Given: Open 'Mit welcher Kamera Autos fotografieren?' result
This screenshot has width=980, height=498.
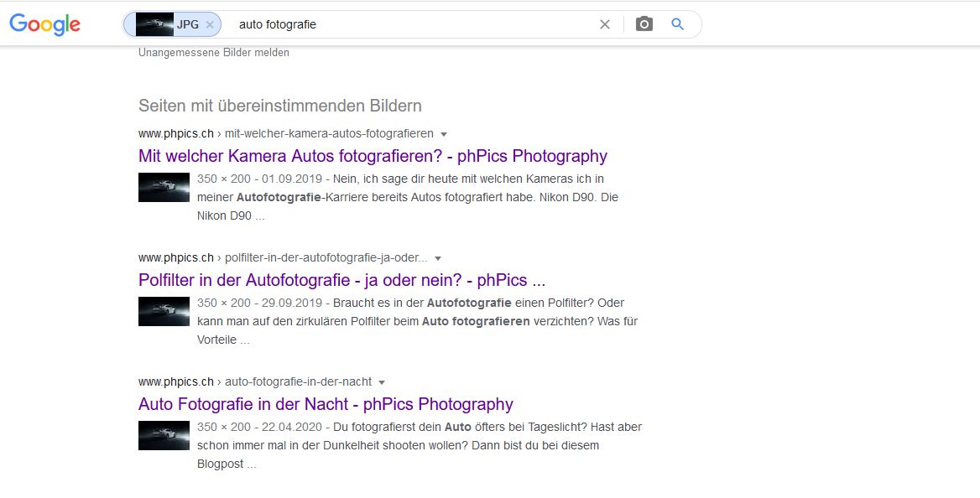Looking at the screenshot, I should coord(373,156).
